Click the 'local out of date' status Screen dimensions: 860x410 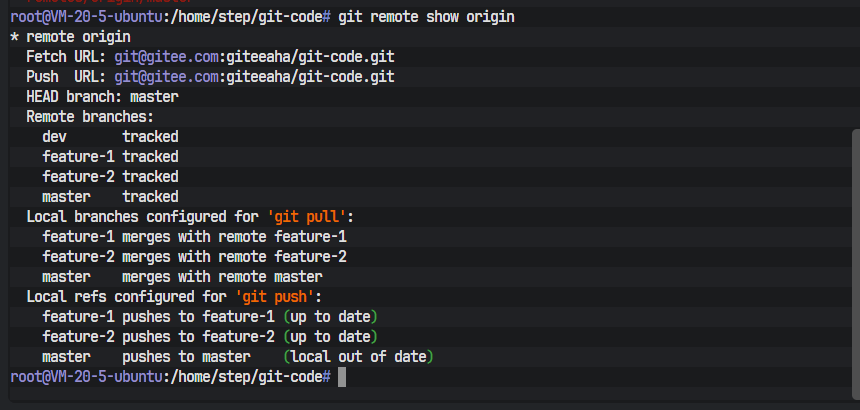(x=359, y=357)
